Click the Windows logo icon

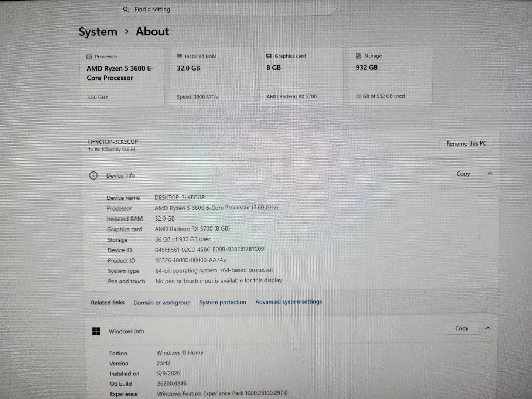96,331
